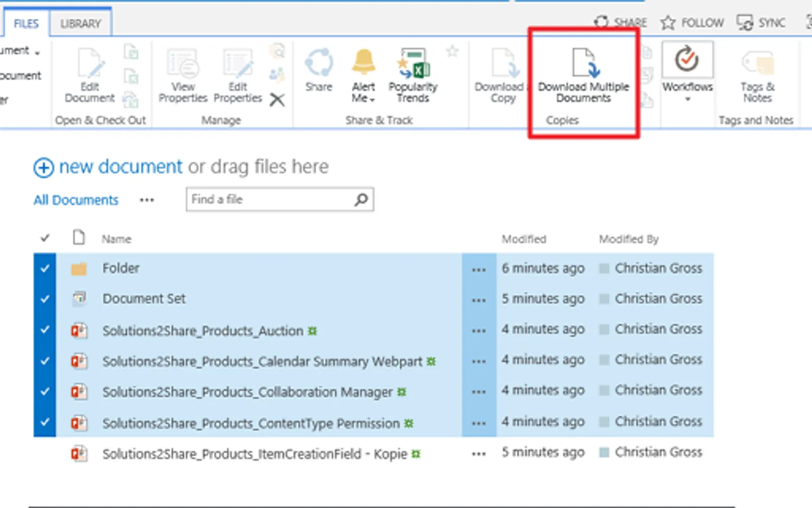
Task: Click the new document plus icon
Action: [44, 167]
